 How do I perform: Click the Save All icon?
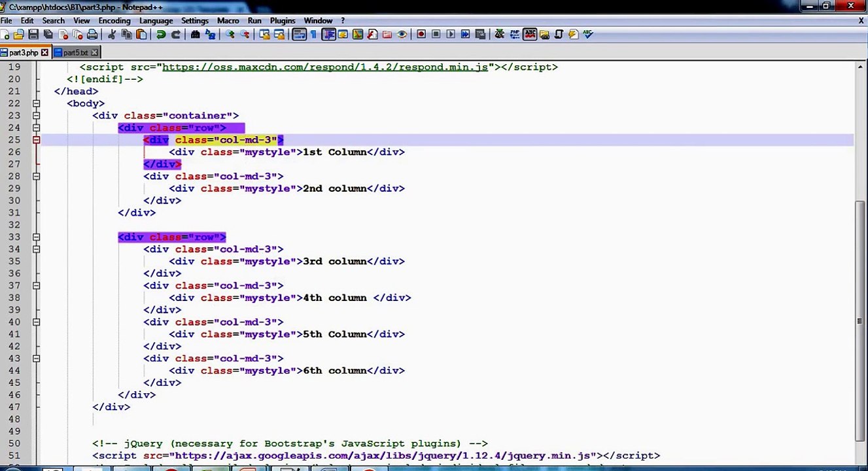(48, 34)
